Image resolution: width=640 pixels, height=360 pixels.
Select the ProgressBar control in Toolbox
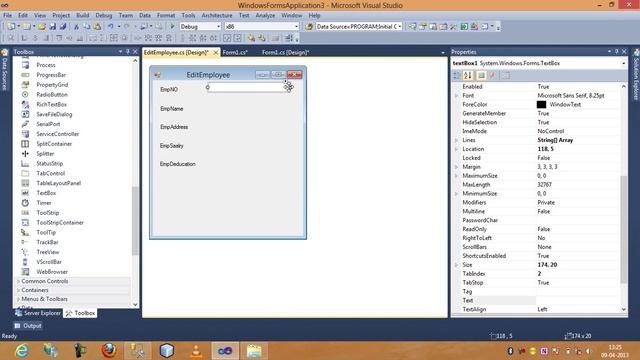51,75
